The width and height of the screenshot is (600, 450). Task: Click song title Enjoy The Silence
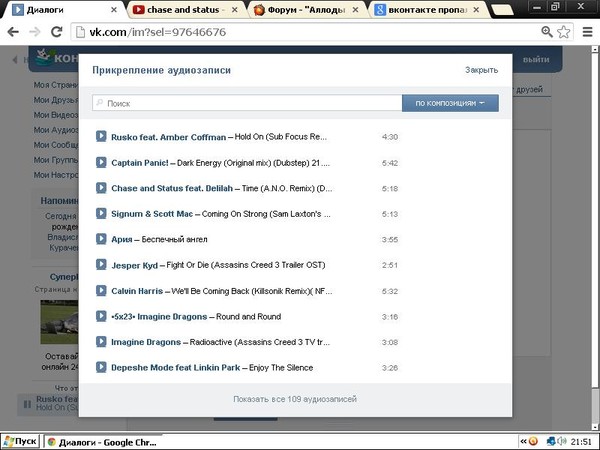click(281, 368)
